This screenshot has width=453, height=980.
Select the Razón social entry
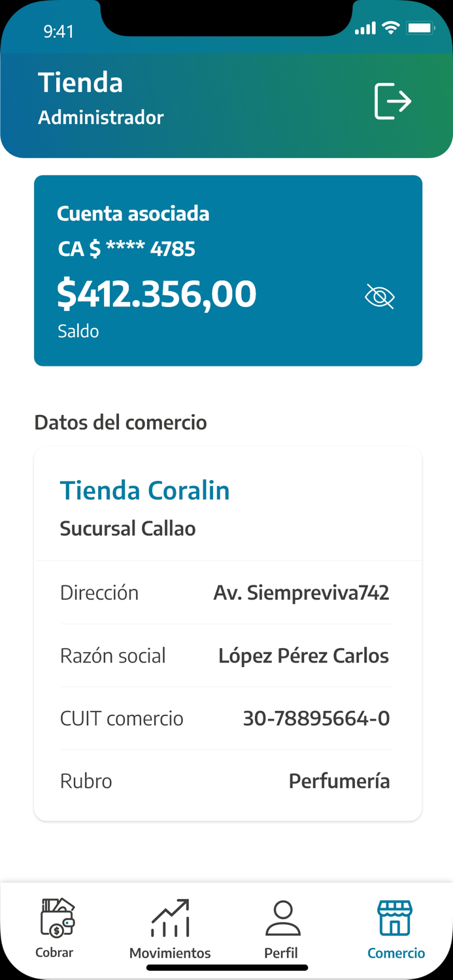point(303,655)
